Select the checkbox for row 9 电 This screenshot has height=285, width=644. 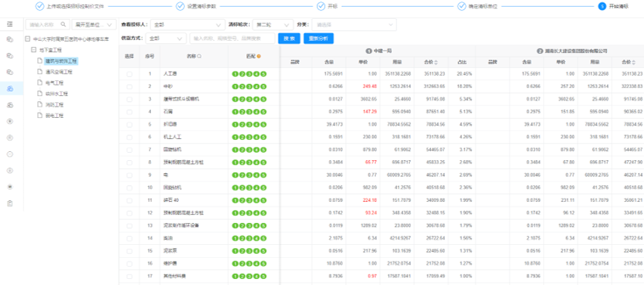coord(129,175)
